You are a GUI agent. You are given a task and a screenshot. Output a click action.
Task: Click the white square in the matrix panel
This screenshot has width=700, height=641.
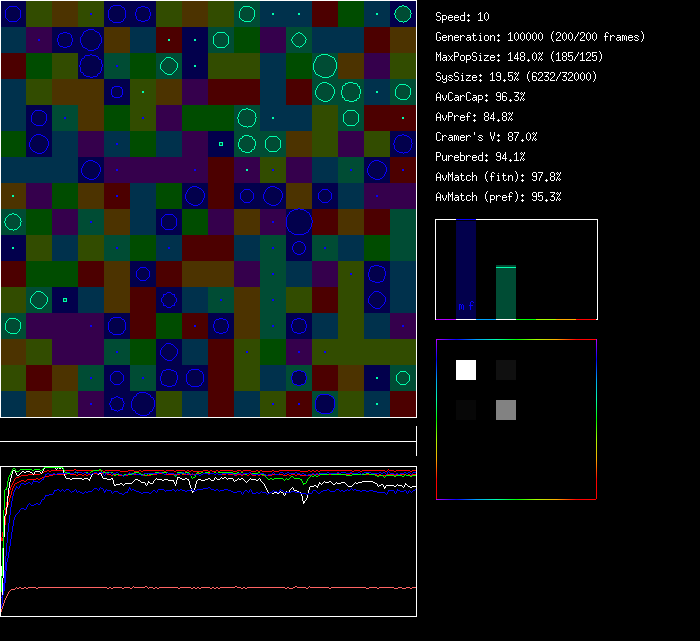(x=466, y=370)
